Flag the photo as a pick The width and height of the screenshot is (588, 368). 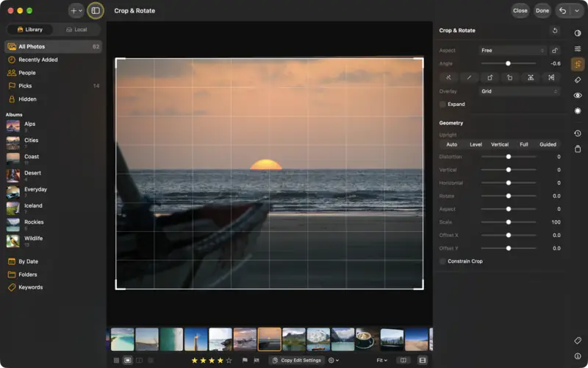pyautogui.click(x=245, y=360)
